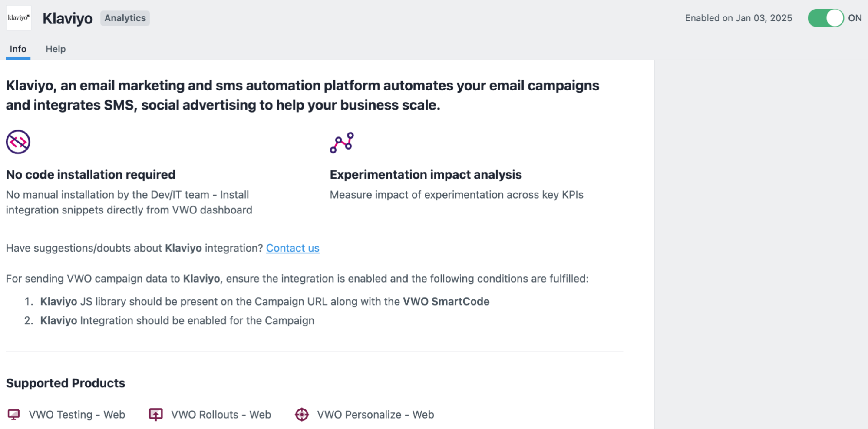The height and width of the screenshot is (429, 868).
Task: Click the No code installation required heading
Action: point(91,175)
